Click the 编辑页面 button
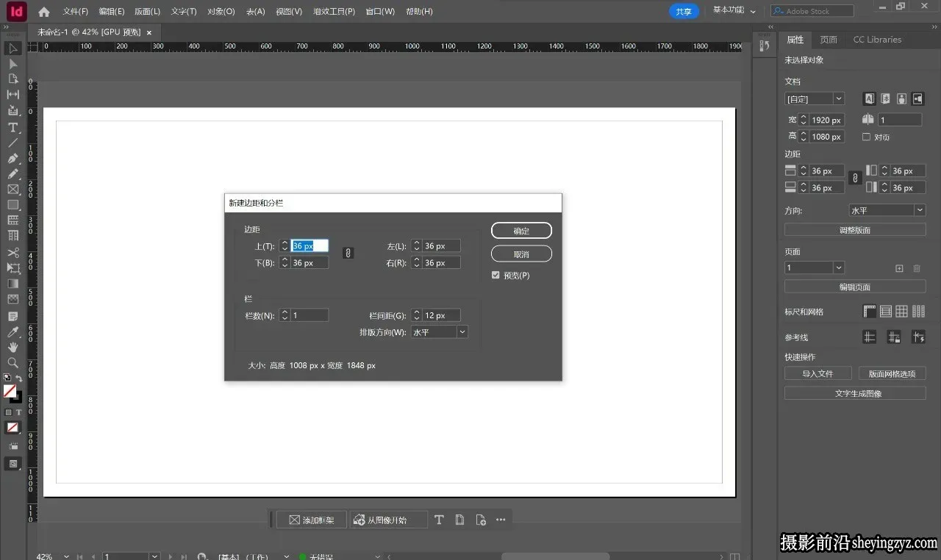941x560 pixels. click(855, 287)
